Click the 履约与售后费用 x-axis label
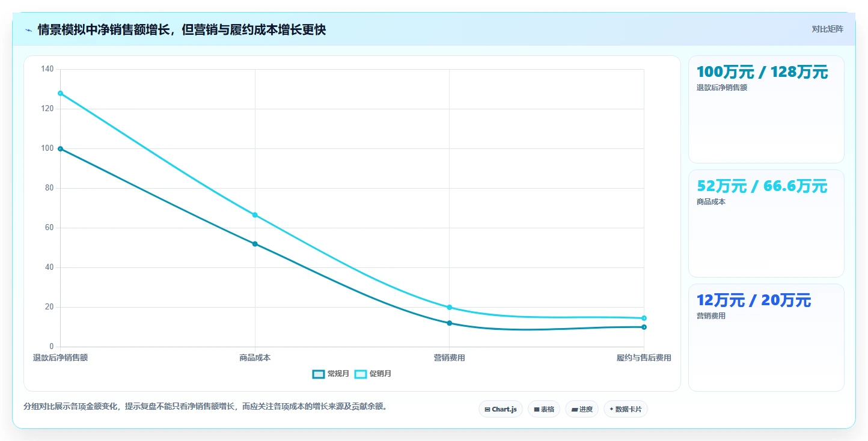The width and height of the screenshot is (868, 441). [644, 358]
